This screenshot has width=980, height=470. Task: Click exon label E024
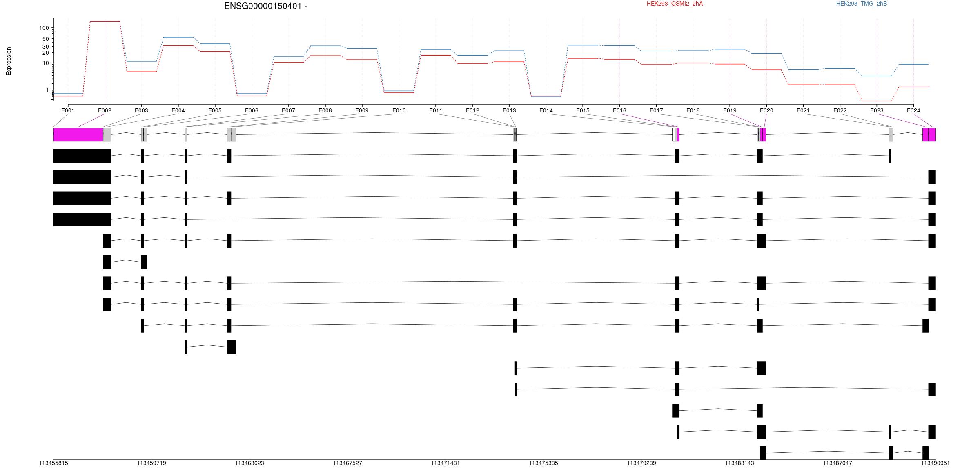(913, 110)
